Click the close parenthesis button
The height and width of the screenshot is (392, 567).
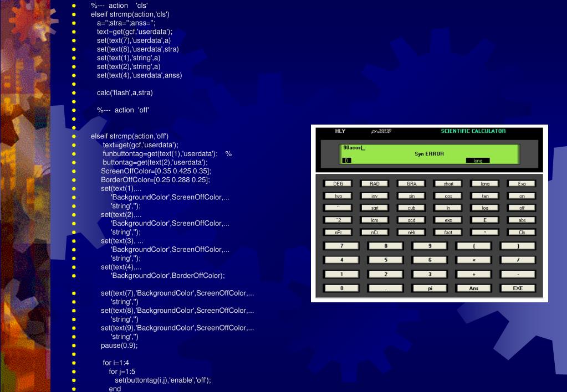518,246
